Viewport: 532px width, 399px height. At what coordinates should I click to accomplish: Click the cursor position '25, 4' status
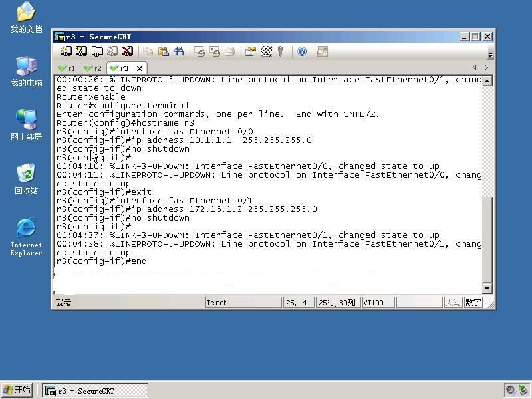pyautogui.click(x=299, y=303)
